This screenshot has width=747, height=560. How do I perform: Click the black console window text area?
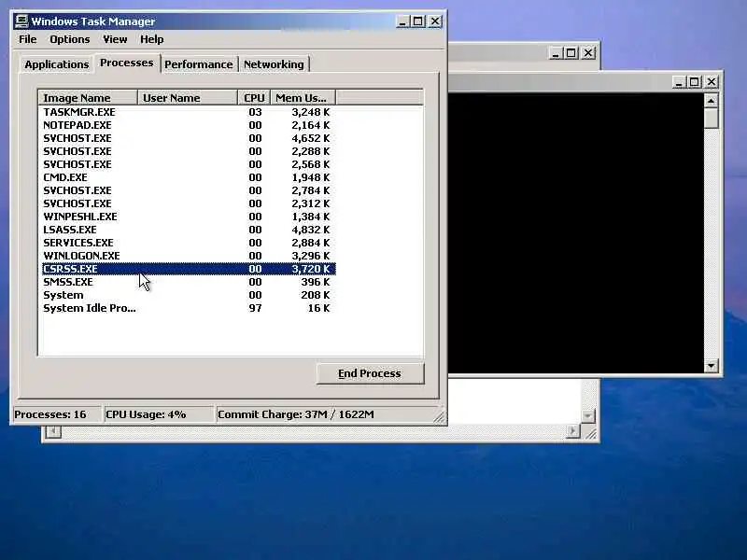click(x=575, y=233)
